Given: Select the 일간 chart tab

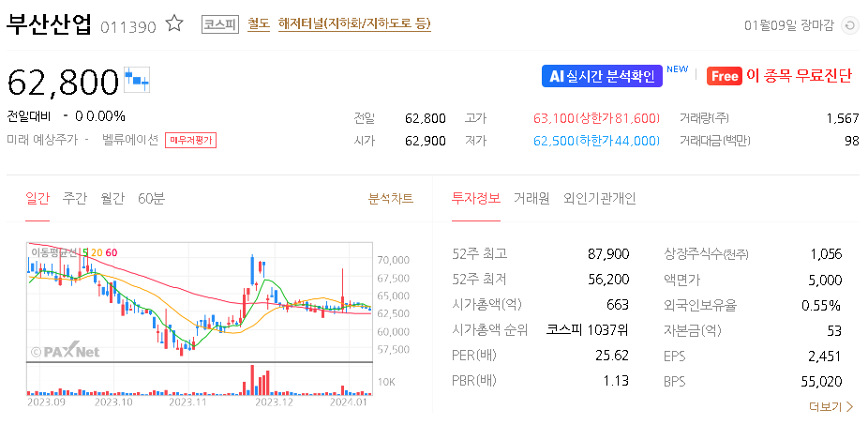Looking at the screenshot, I should pos(37,198).
